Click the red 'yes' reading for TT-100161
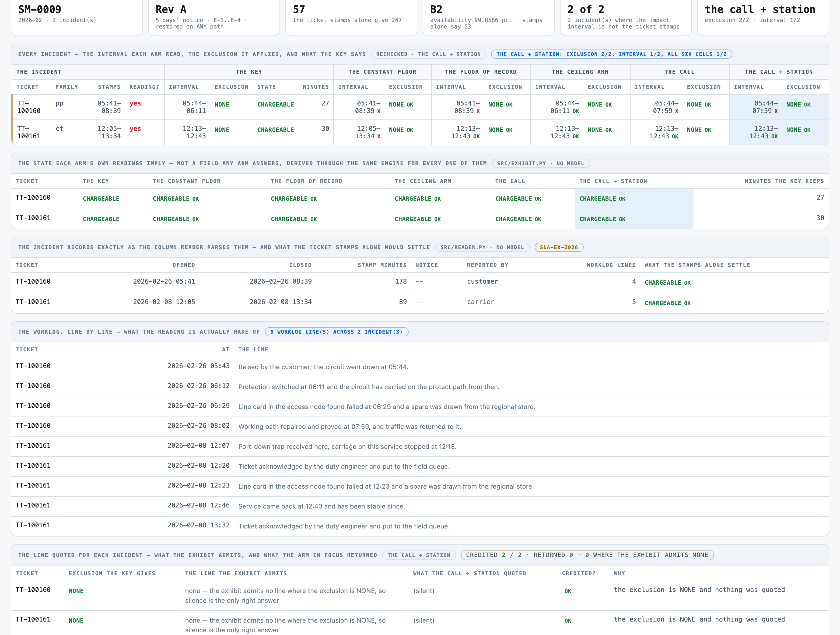The image size is (840, 635). point(135,129)
